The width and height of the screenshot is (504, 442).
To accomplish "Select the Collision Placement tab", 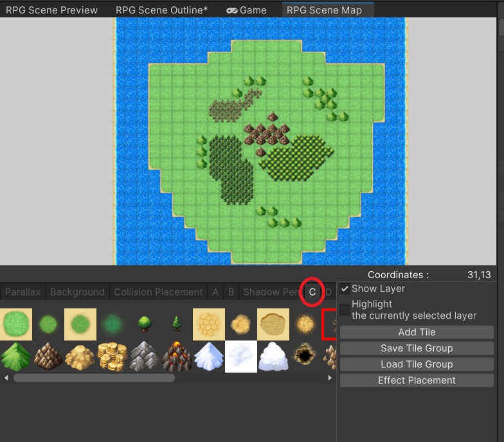I will point(158,292).
